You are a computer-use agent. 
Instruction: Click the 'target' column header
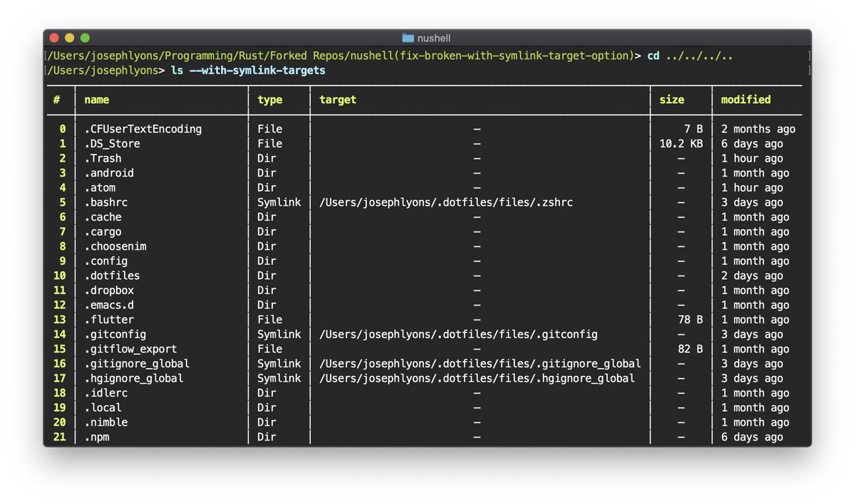coord(338,100)
